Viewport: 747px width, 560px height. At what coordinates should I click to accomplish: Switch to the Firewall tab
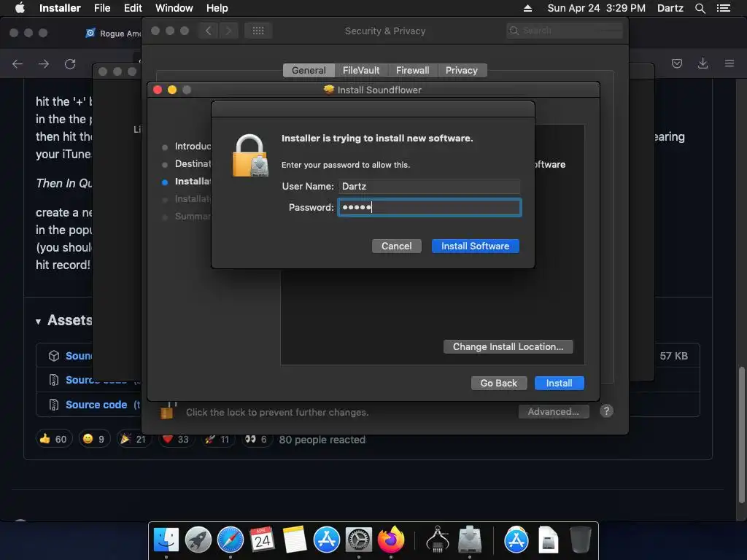tap(413, 71)
